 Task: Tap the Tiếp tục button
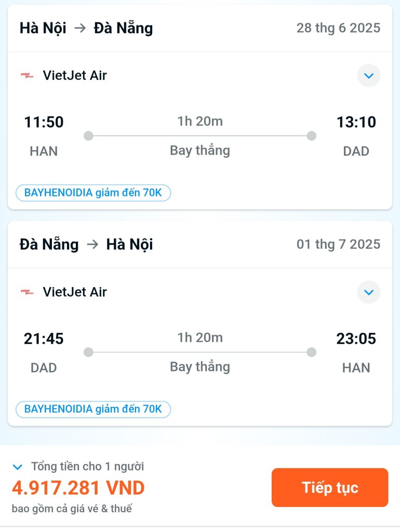[x=330, y=487]
